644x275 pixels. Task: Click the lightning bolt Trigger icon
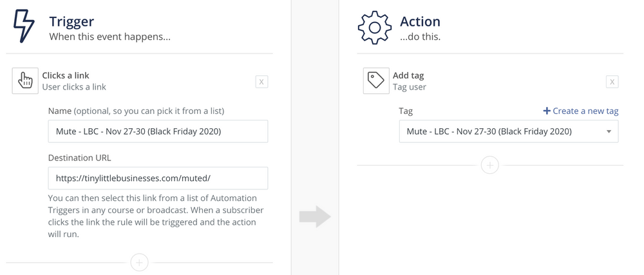tap(24, 26)
